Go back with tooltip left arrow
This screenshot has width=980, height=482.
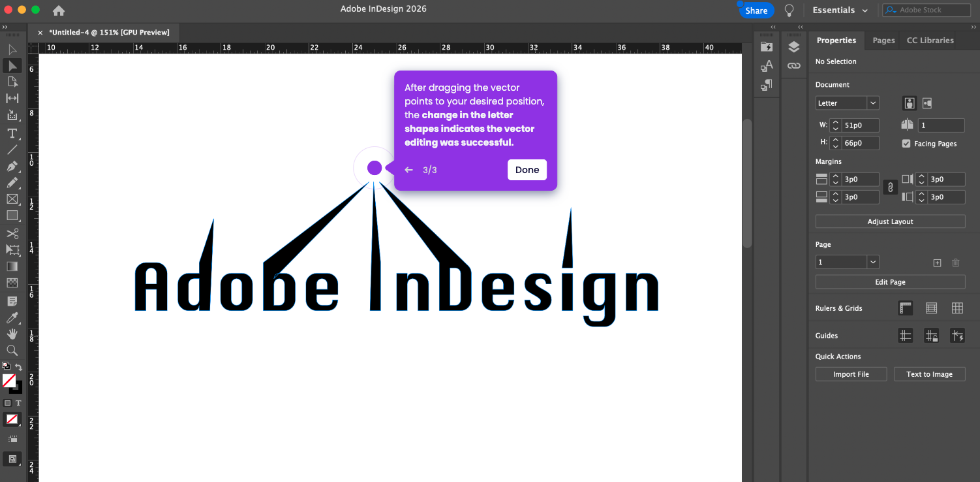click(x=409, y=170)
